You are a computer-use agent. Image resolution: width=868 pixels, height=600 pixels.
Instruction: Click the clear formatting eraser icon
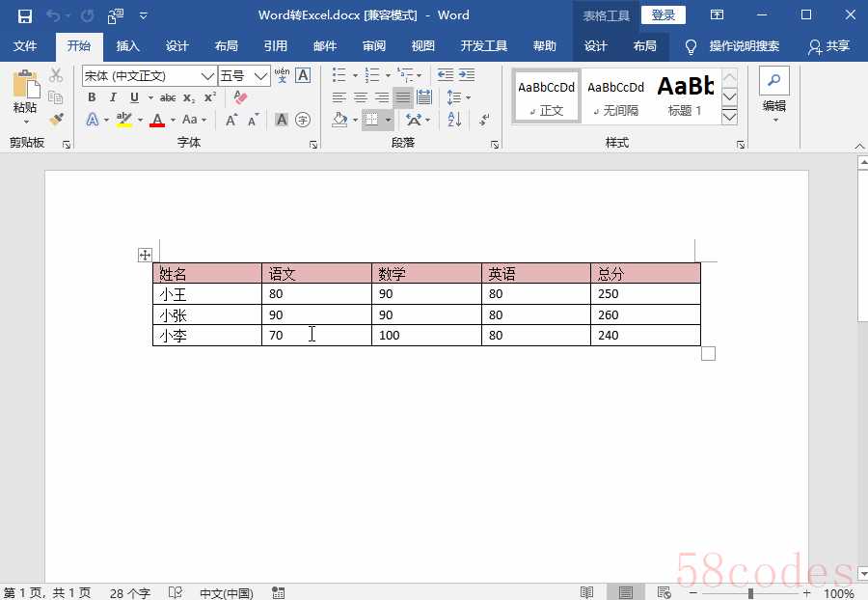[x=241, y=97]
